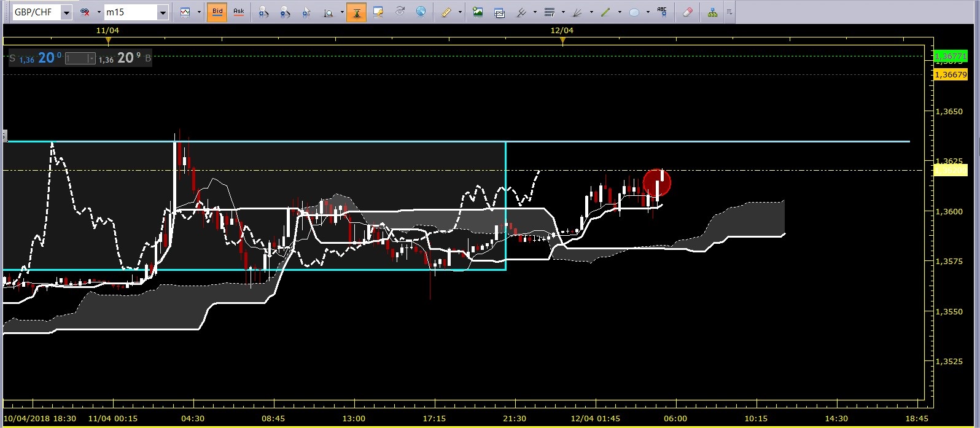
Task: Click the 13:00 time axis label
Action: (x=354, y=418)
